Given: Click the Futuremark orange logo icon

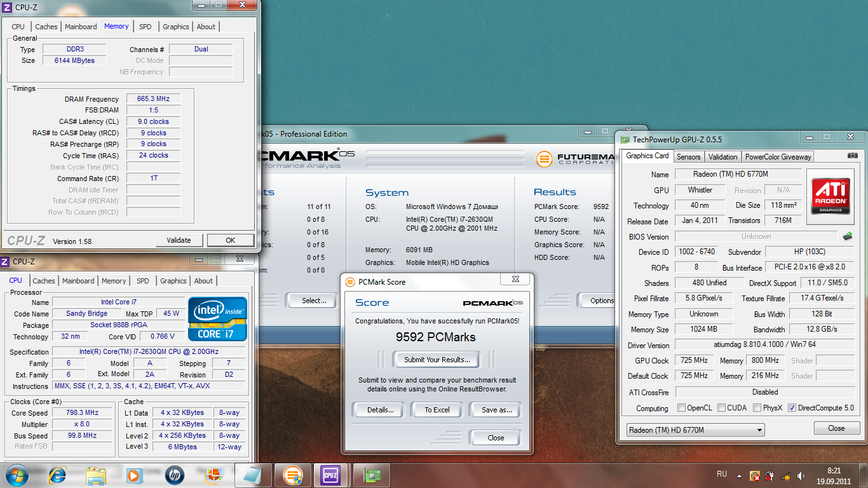Looking at the screenshot, I should (x=544, y=158).
